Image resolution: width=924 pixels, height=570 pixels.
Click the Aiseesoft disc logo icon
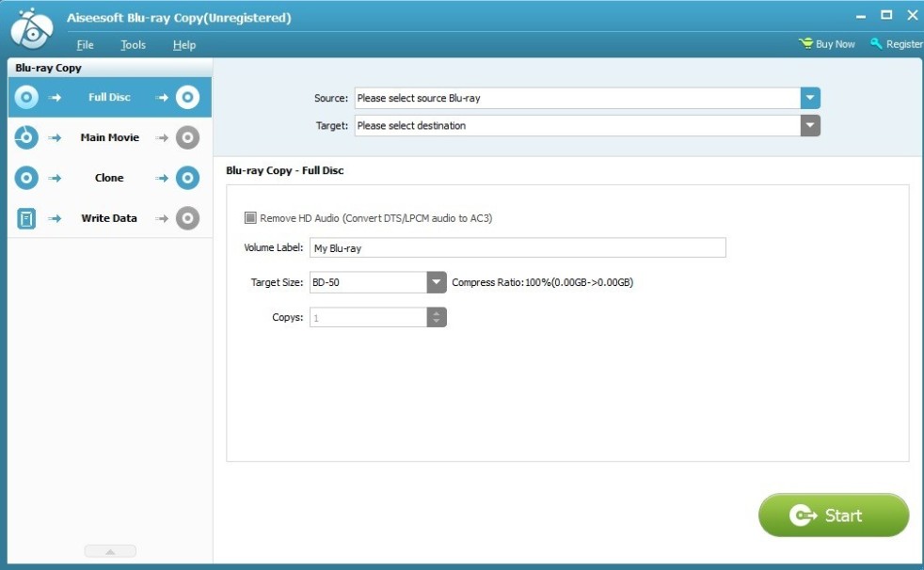point(32,29)
